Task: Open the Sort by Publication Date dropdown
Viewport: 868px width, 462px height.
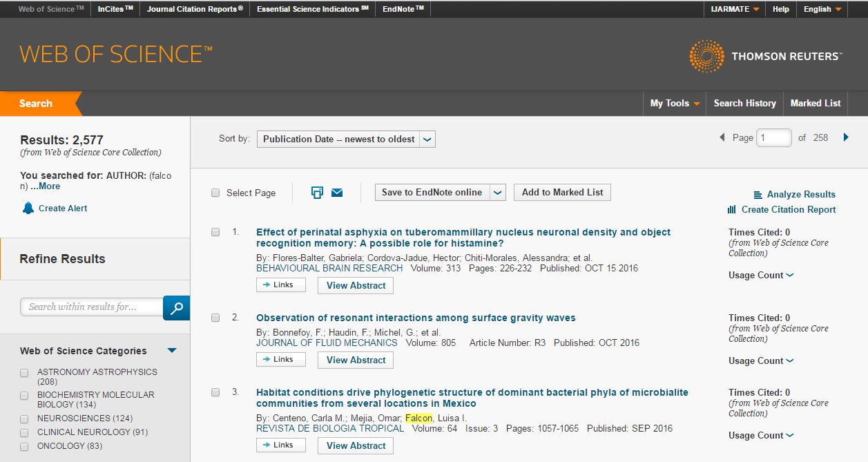Action: (346, 139)
